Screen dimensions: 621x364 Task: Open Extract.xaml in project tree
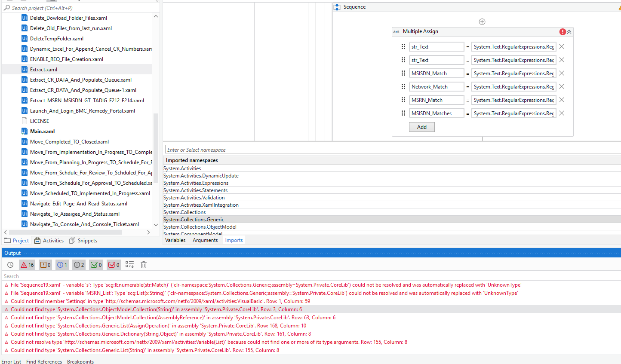point(43,70)
